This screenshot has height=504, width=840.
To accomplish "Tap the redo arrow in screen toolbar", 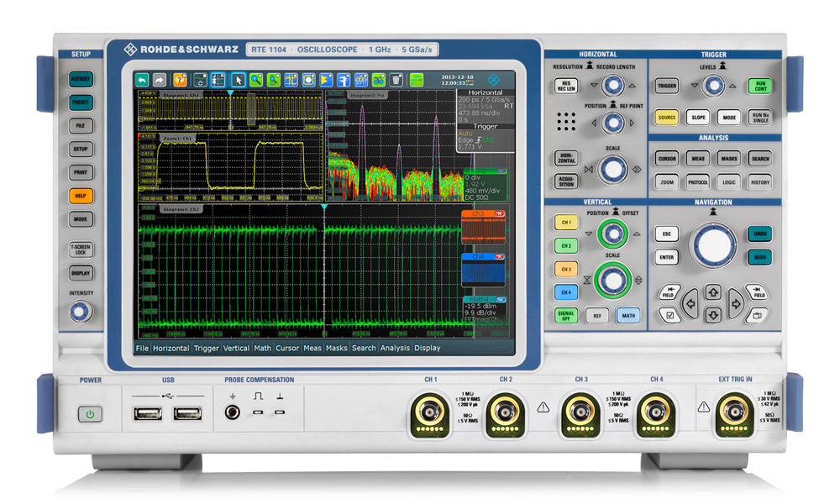I will coord(159,81).
